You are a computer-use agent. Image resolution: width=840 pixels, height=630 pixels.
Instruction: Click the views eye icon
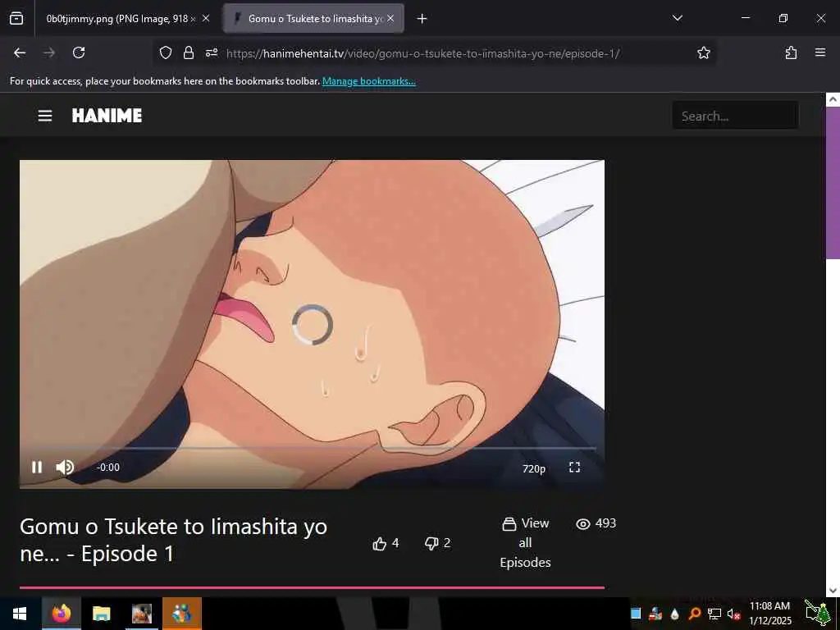pyautogui.click(x=583, y=524)
